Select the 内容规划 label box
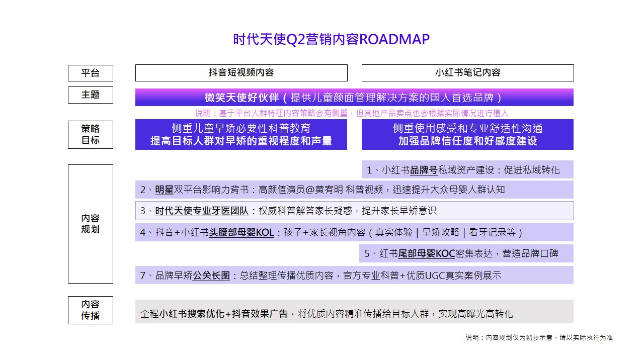The height and width of the screenshot is (362, 644). tap(91, 224)
